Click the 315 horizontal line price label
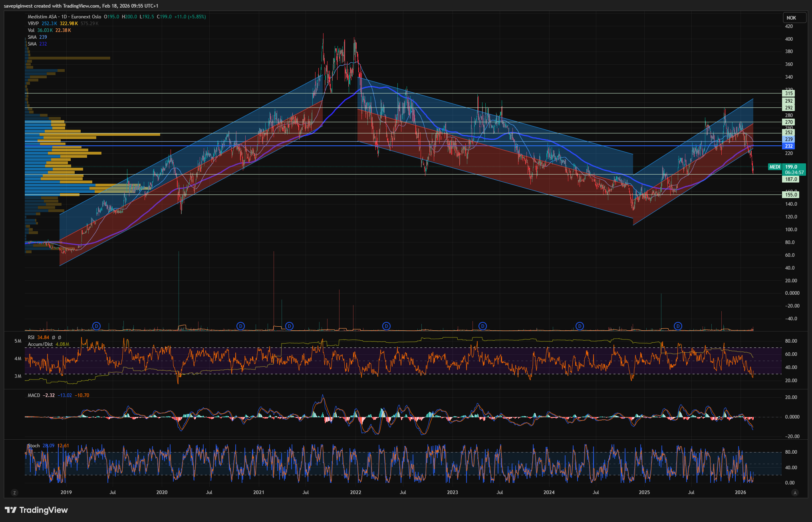Screen dimensions: 812x522 click(788, 93)
